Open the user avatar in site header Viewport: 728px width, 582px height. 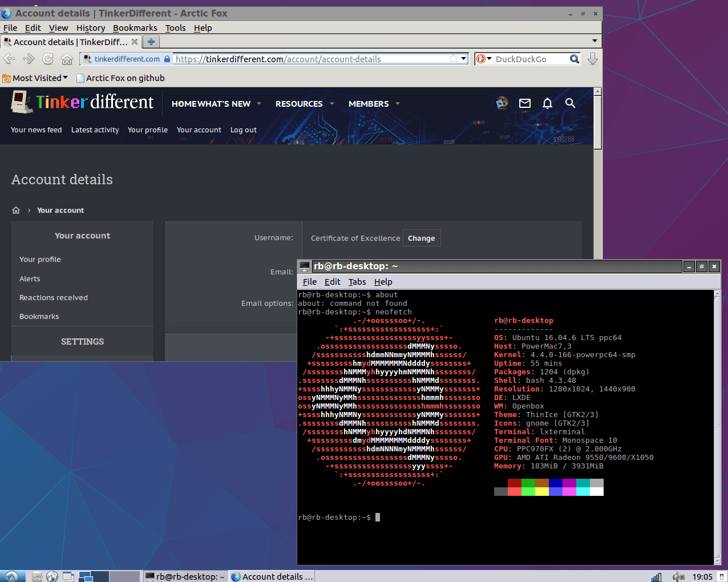(x=502, y=103)
